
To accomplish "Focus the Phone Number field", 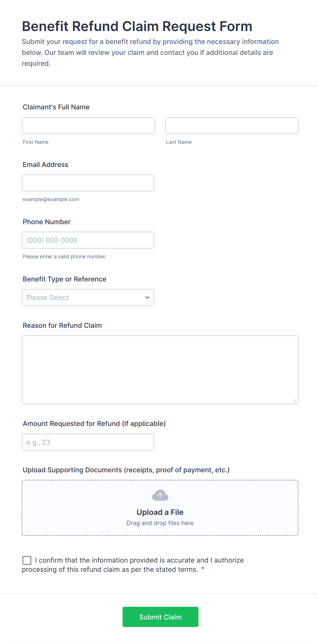I will [88, 240].
